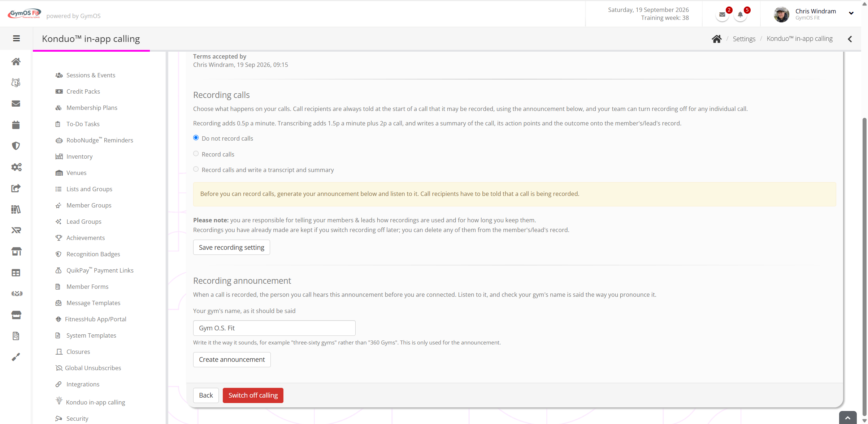Click the envelope messages icon with badge

722,15
